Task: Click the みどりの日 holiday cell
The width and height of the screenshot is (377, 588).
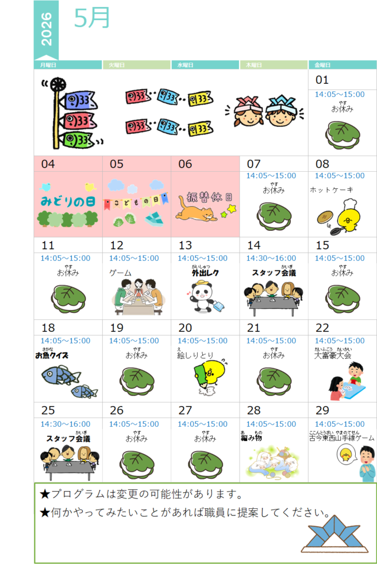Action: click(68, 204)
